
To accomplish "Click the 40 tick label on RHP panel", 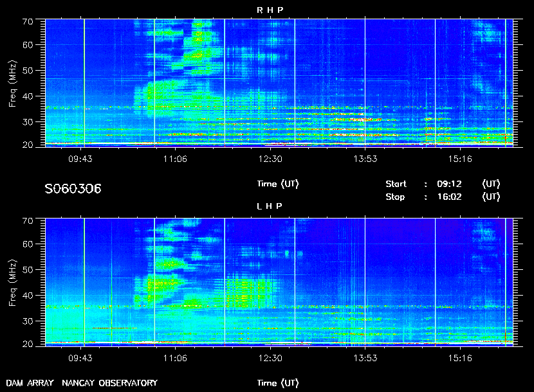I will pos(28,96).
